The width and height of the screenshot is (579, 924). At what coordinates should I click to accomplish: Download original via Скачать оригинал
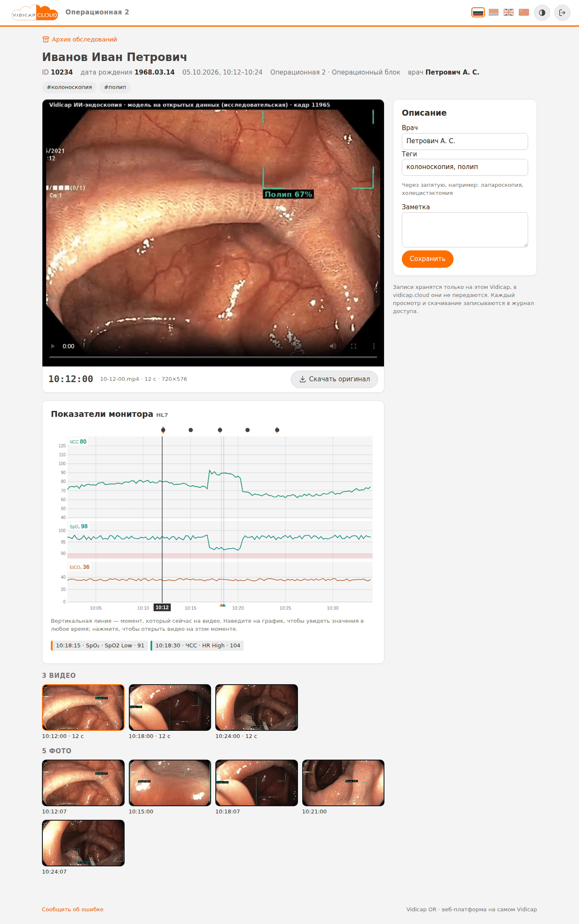click(334, 379)
